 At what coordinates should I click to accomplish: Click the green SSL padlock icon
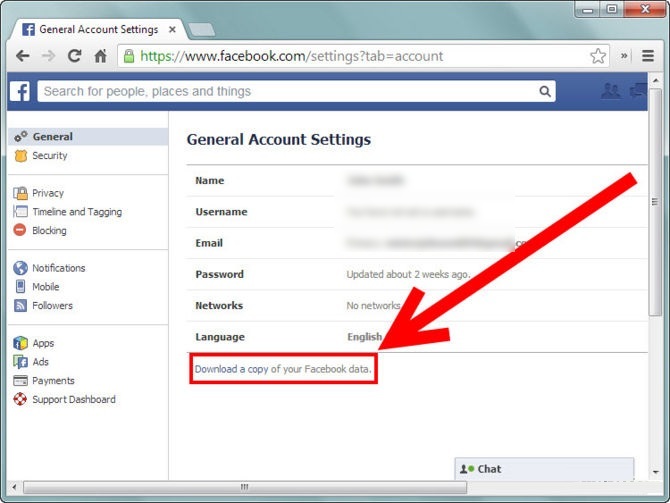click(129, 56)
